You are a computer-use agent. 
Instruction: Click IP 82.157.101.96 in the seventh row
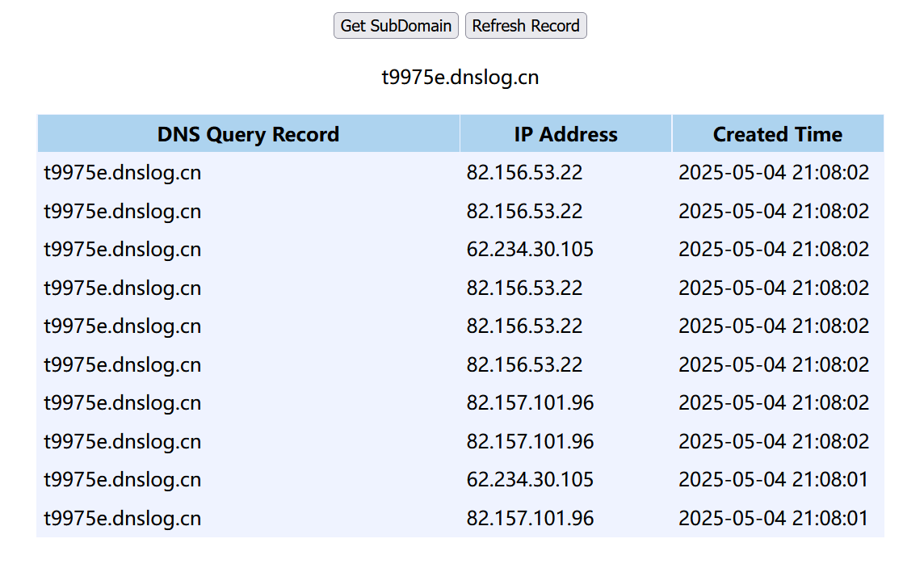coord(530,403)
